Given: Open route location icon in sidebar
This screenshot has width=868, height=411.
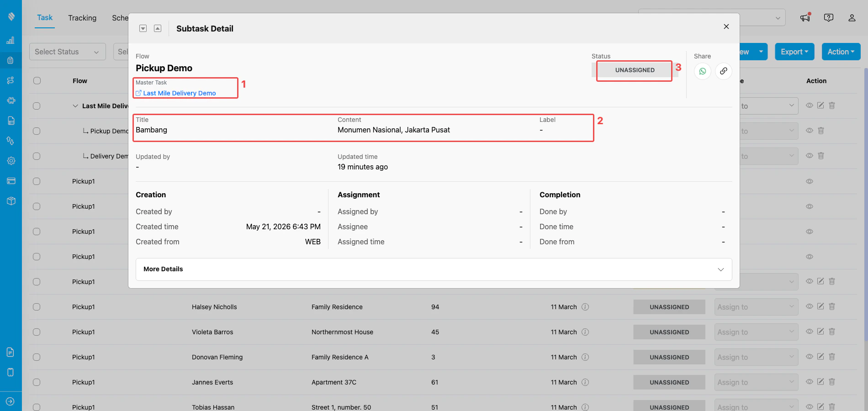Looking at the screenshot, I should (x=11, y=141).
